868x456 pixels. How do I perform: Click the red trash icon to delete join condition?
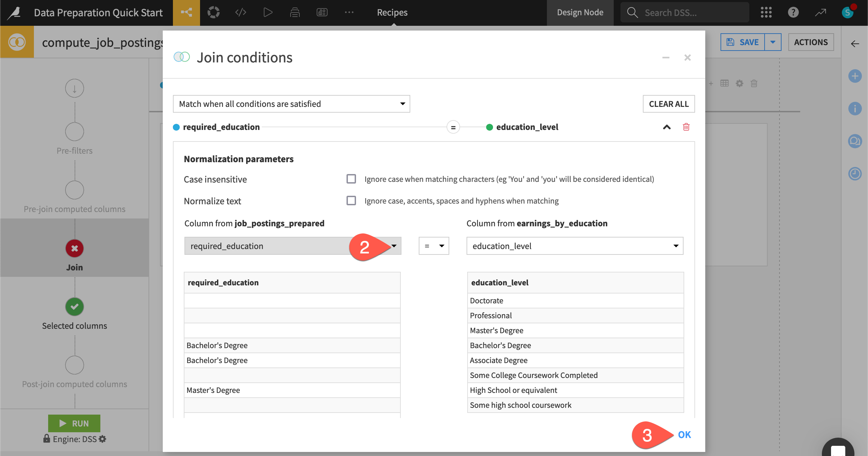click(686, 127)
